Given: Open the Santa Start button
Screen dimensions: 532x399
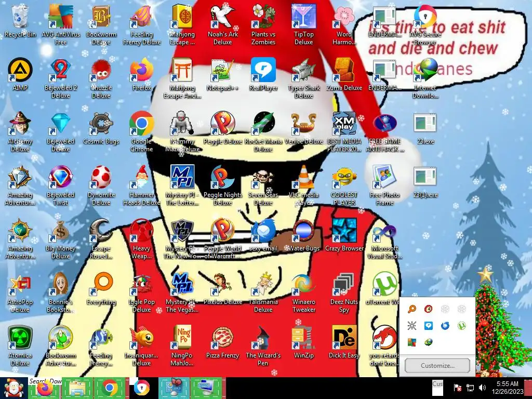Looking at the screenshot, I should [x=14, y=388].
